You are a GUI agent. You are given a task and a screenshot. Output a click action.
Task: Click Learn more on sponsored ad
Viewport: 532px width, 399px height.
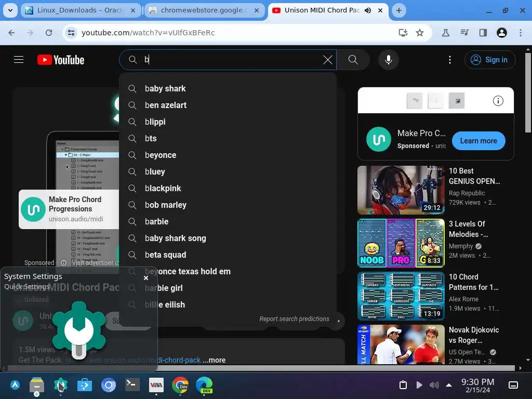[478, 141]
